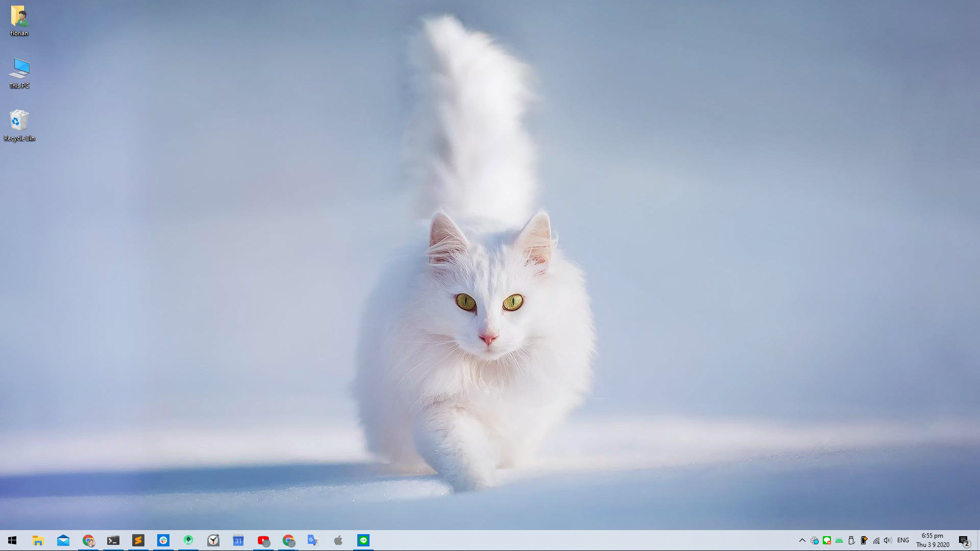Open volume control in system tray
Image resolution: width=980 pixels, height=551 pixels.
coord(888,540)
